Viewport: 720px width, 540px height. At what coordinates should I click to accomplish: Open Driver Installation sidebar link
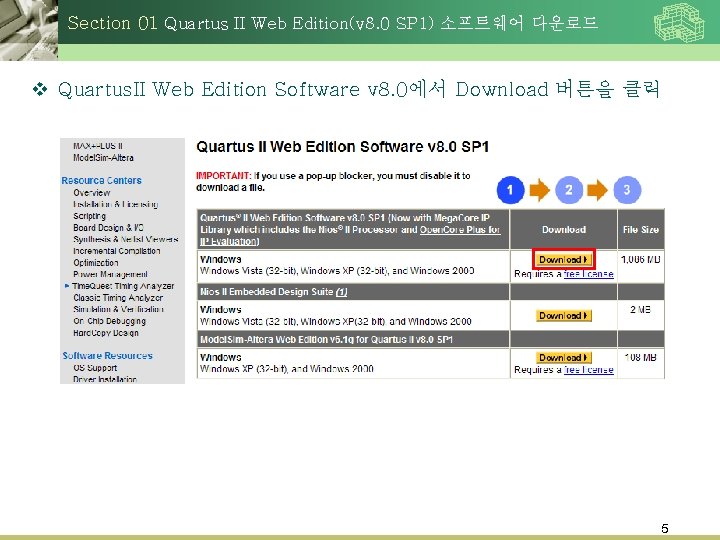105,379
